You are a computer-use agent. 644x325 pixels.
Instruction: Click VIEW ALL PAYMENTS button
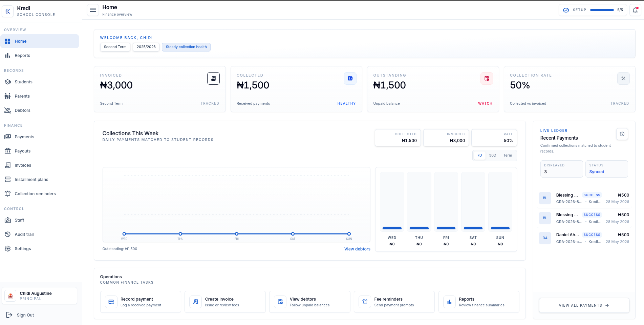pos(584,305)
